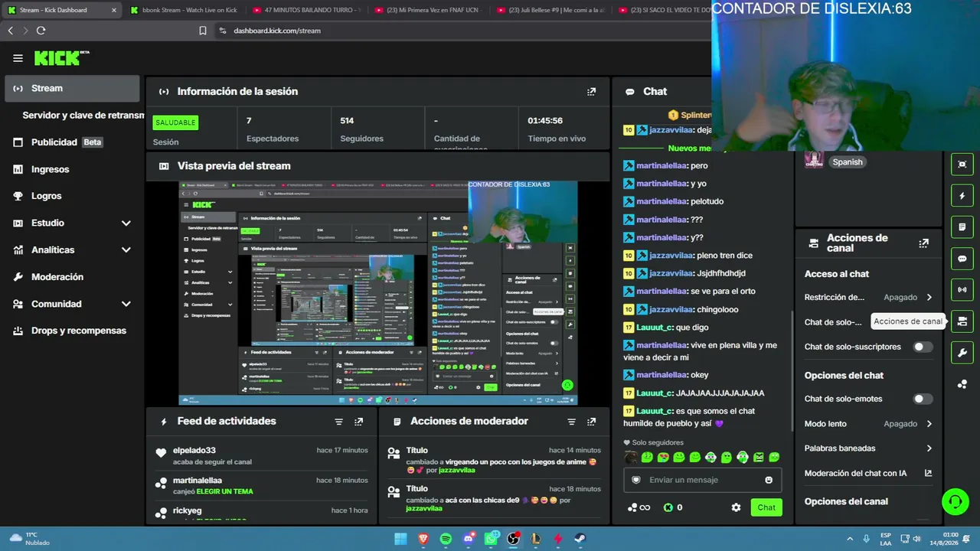
Task: Open the broadcast signal icon in right rail
Action: click(962, 290)
